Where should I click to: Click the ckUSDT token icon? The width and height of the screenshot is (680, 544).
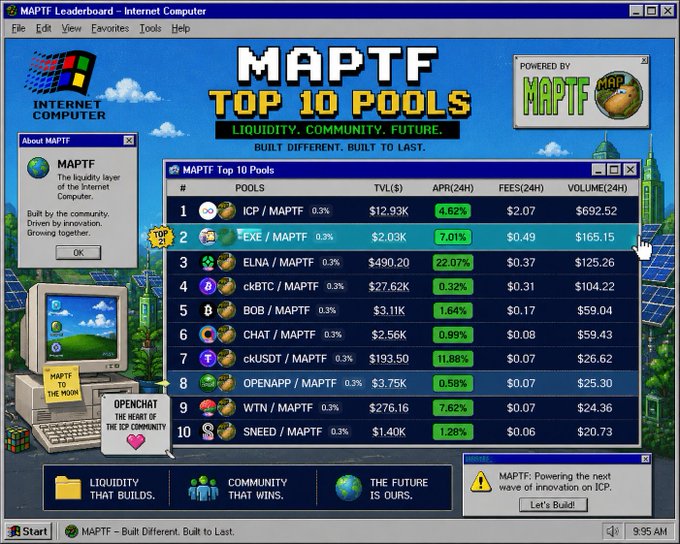point(207,358)
